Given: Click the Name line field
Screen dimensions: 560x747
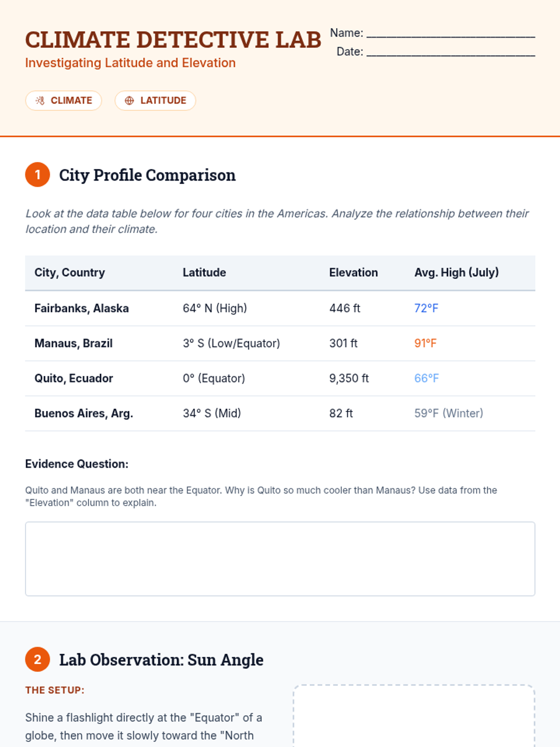Looking at the screenshot, I should [450, 33].
